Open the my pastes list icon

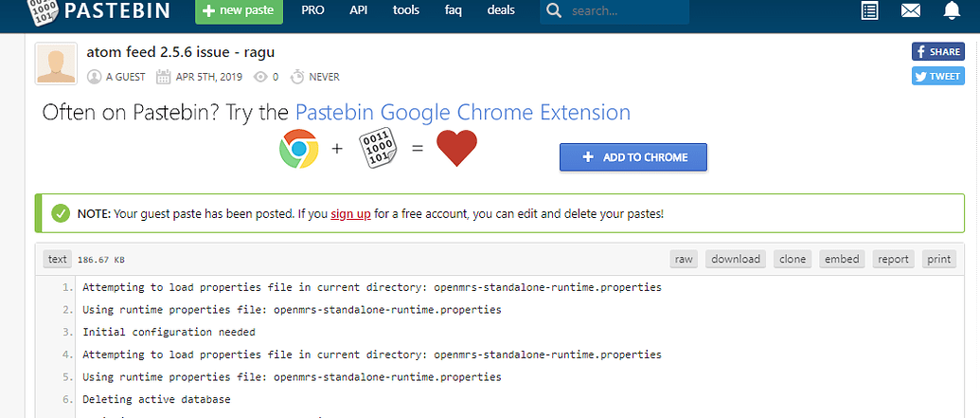(x=869, y=11)
